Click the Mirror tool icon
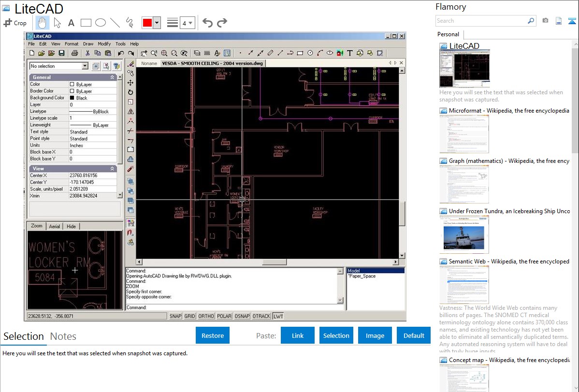The height and width of the screenshot is (392, 579). (x=130, y=112)
